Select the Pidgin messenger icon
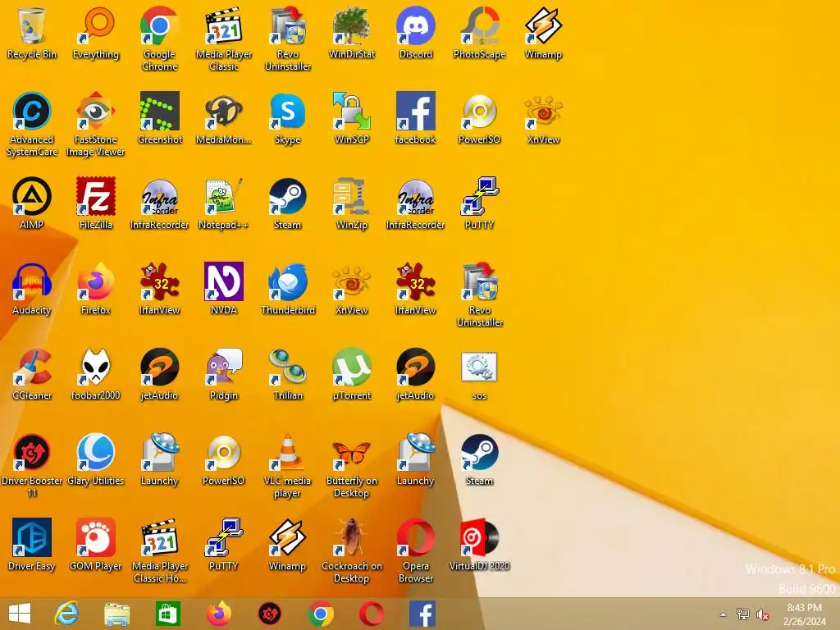 click(x=223, y=376)
